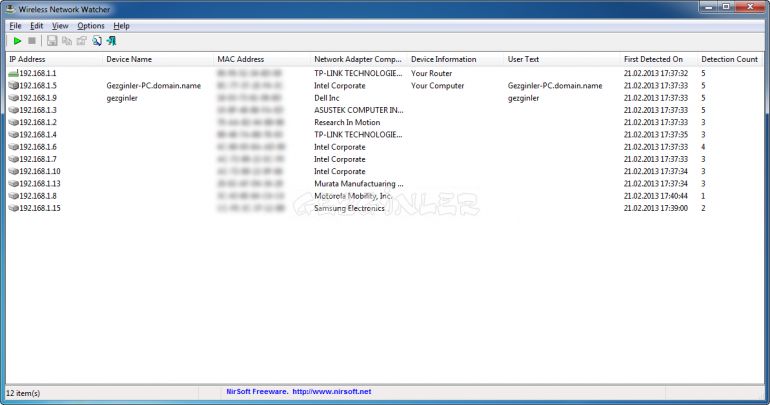Click the device icon for 192.168.1.15
Image resolution: width=770 pixels, height=405 pixels.
pos(13,208)
